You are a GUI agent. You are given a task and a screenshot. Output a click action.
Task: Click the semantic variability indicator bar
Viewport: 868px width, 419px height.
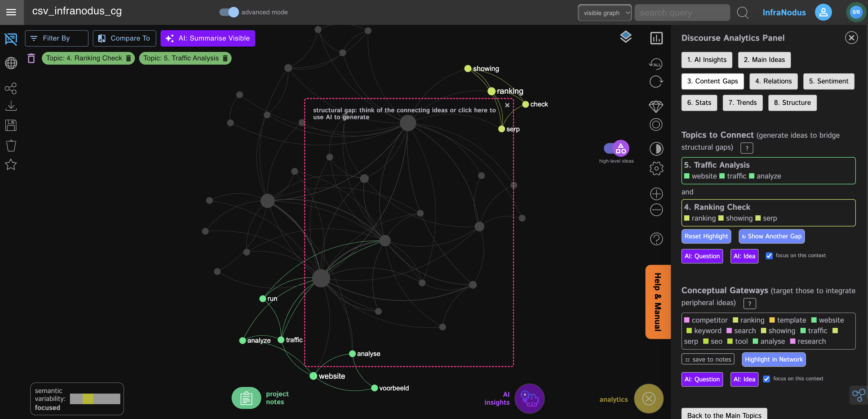click(95, 399)
